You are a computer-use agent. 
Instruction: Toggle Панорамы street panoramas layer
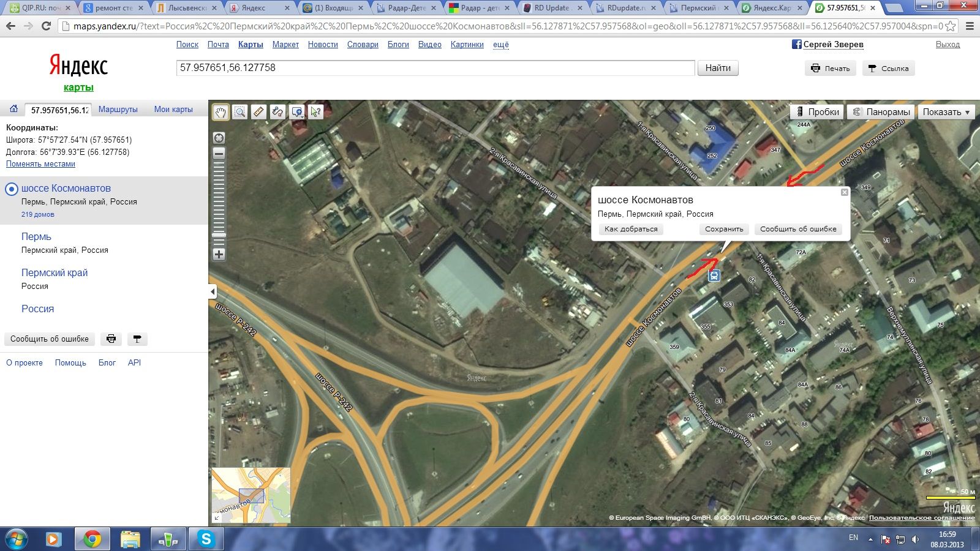coord(881,112)
